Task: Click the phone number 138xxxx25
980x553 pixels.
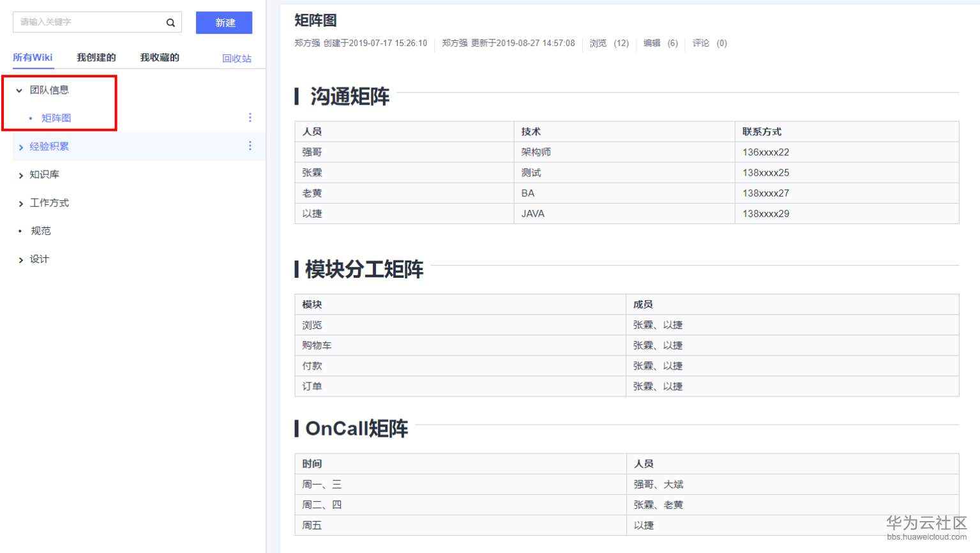Action: click(765, 172)
